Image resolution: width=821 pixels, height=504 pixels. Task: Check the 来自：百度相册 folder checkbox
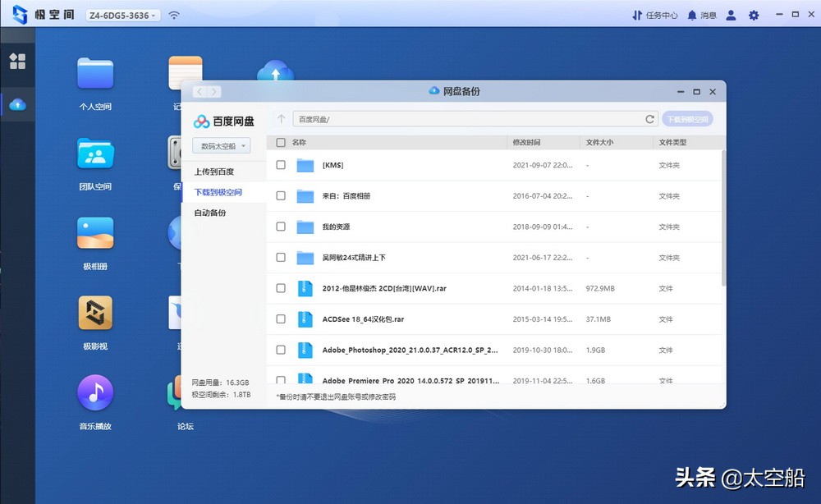click(x=281, y=195)
